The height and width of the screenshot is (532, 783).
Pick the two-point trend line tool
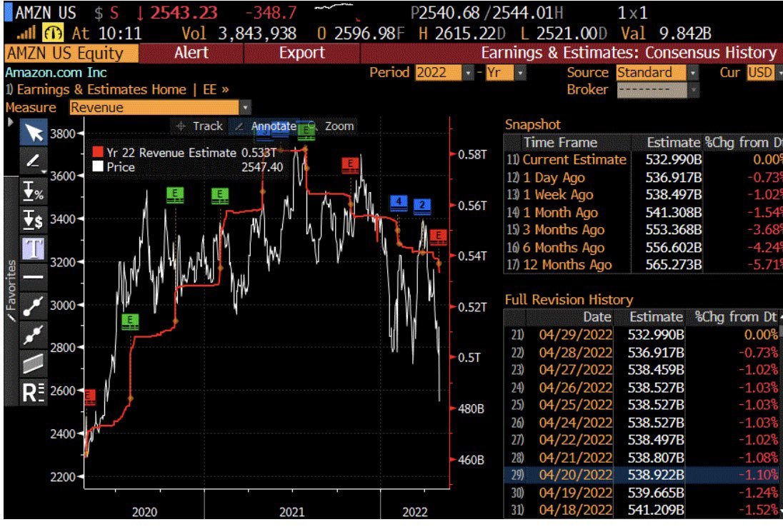34,306
